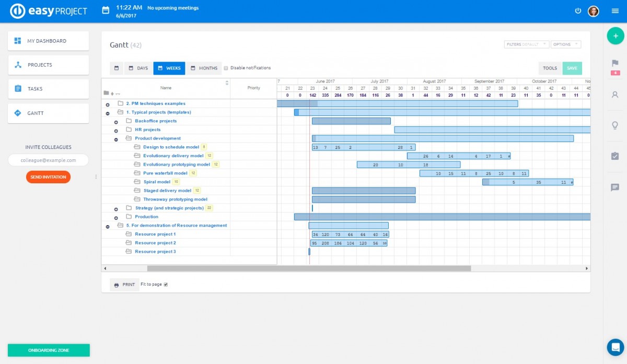Viewport: 627px width, 364px height.
Task: Open the chat message icon on the right
Action: (615, 188)
